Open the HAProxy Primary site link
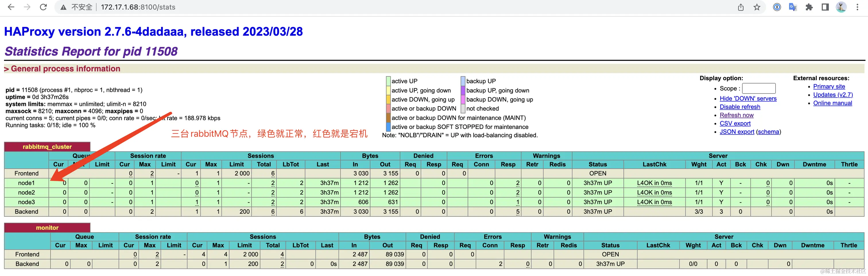This screenshot has height=276, width=868. [x=829, y=86]
